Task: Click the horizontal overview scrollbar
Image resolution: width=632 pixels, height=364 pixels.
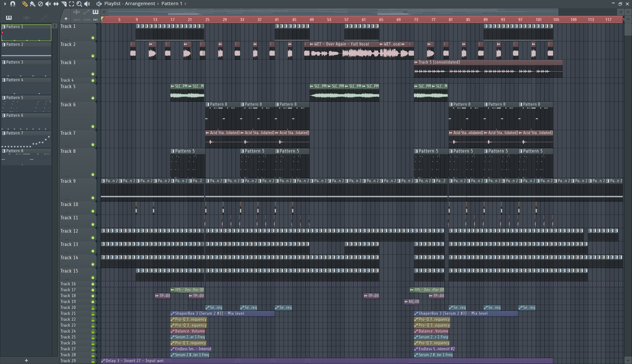Action: tap(333, 12)
